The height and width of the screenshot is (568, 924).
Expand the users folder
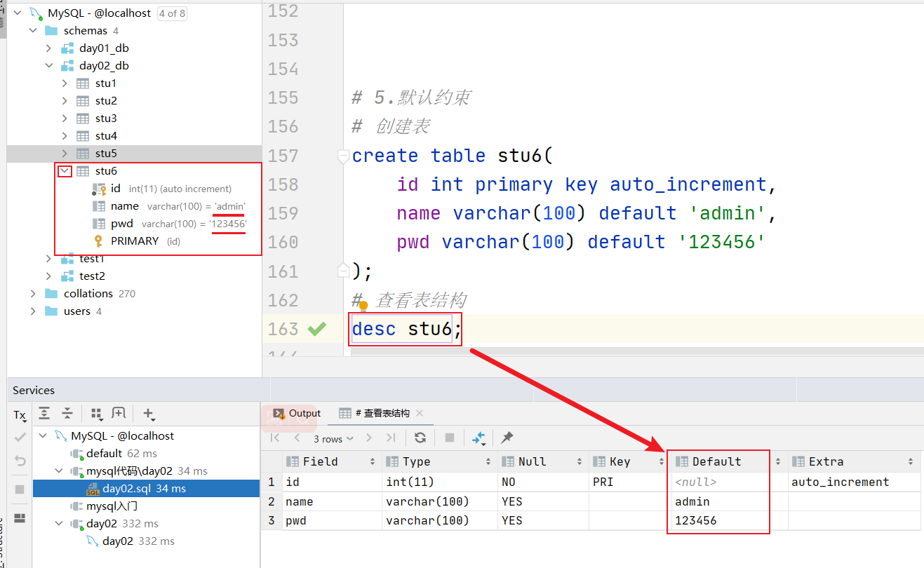click(x=32, y=311)
